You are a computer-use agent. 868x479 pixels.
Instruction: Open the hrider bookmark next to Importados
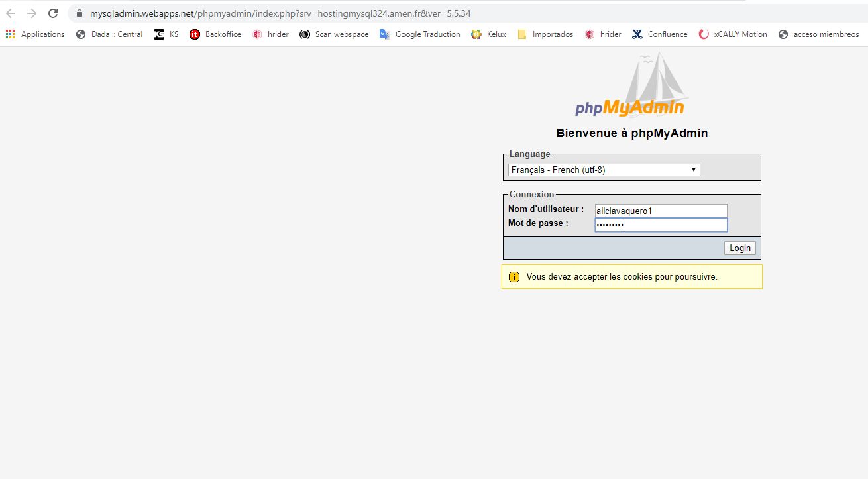click(603, 34)
